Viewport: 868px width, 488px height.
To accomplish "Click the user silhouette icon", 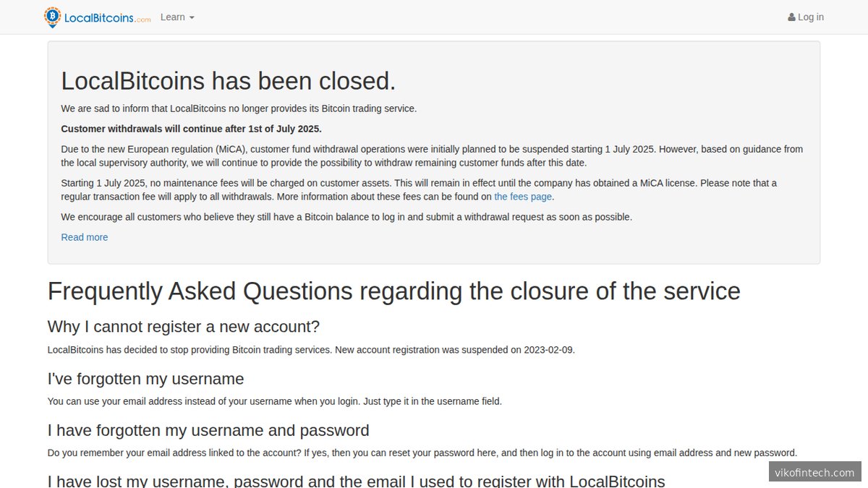I will pos(791,17).
